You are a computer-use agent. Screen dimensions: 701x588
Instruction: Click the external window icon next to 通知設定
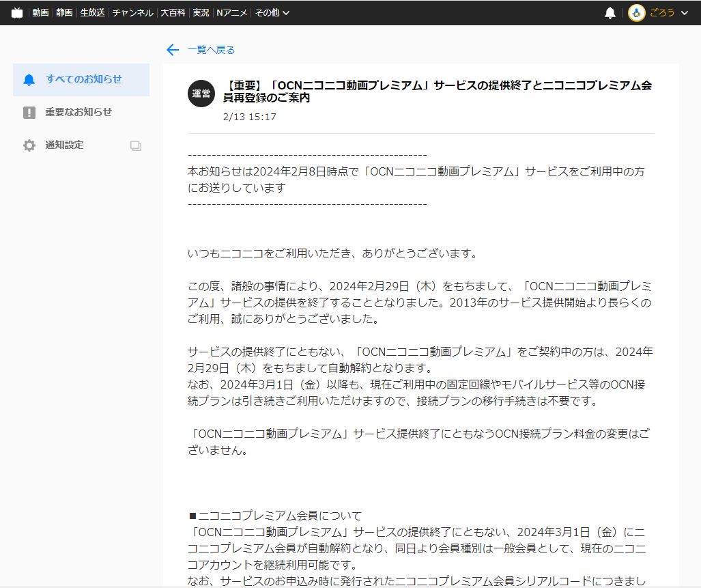(136, 145)
